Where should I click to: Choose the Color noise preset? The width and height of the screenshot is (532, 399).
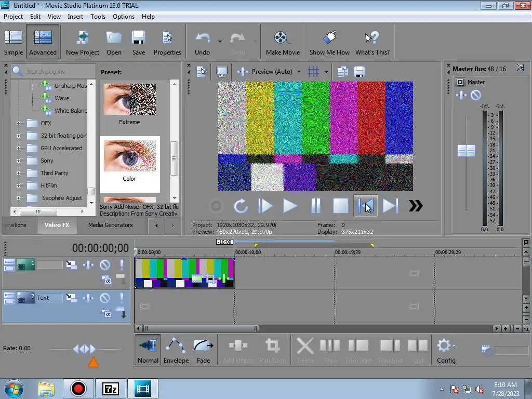tap(129, 164)
